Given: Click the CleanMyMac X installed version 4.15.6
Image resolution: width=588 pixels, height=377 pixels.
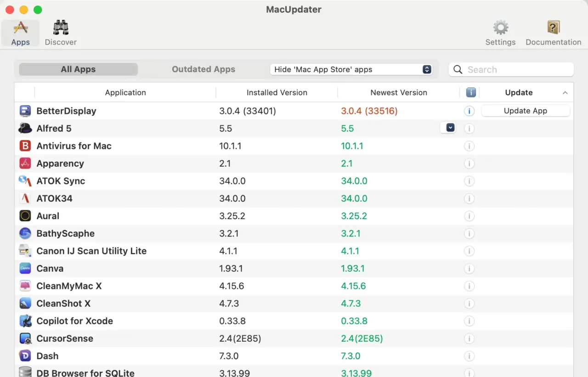Looking at the screenshot, I should point(232,286).
